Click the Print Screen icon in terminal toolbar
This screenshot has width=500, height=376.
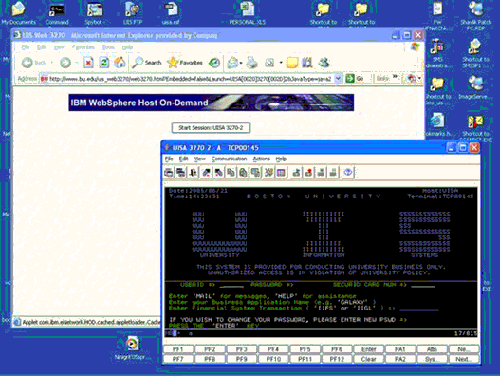coord(169,173)
